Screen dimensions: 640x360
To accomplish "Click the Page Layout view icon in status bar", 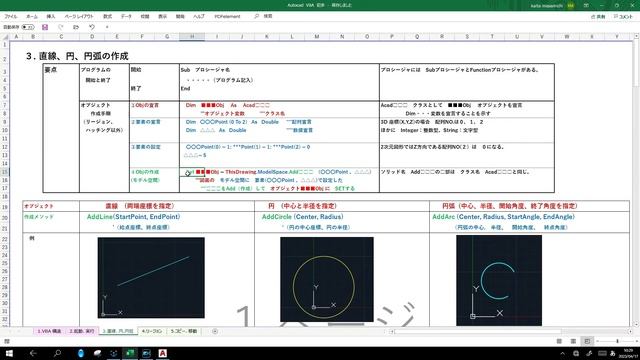I will point(573,341).
